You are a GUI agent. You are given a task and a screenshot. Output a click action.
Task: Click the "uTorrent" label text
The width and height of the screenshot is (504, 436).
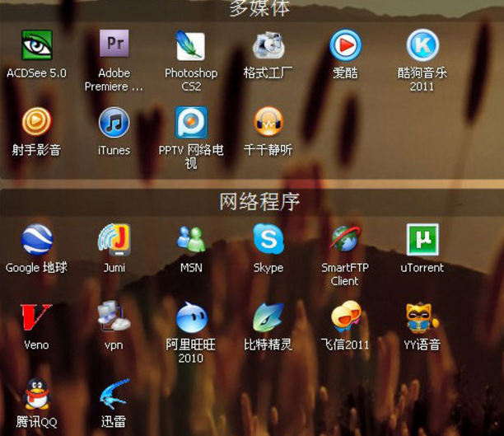tap(422, 268)
